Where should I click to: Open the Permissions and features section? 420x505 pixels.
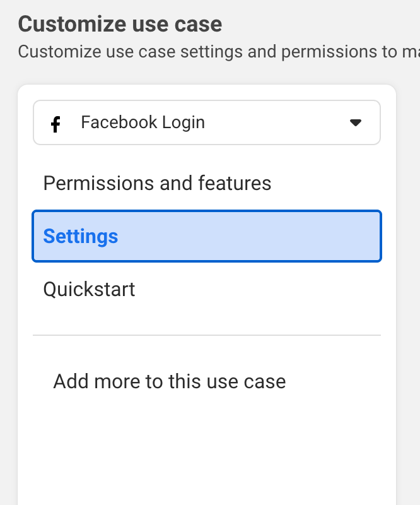(157, 184)
